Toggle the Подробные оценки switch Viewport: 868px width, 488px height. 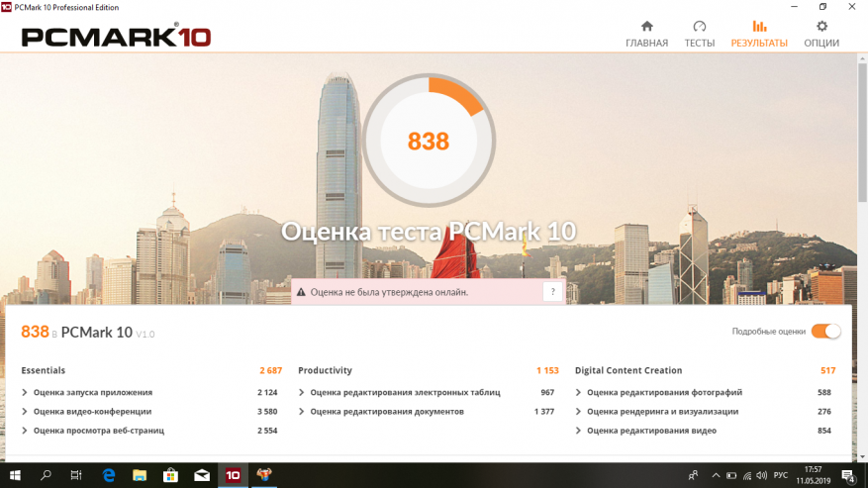825,332
